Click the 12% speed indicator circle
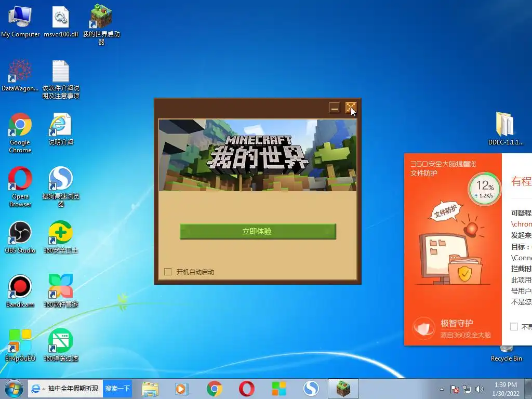The height and width of the screenshot is (399, 532). (485, 189)
